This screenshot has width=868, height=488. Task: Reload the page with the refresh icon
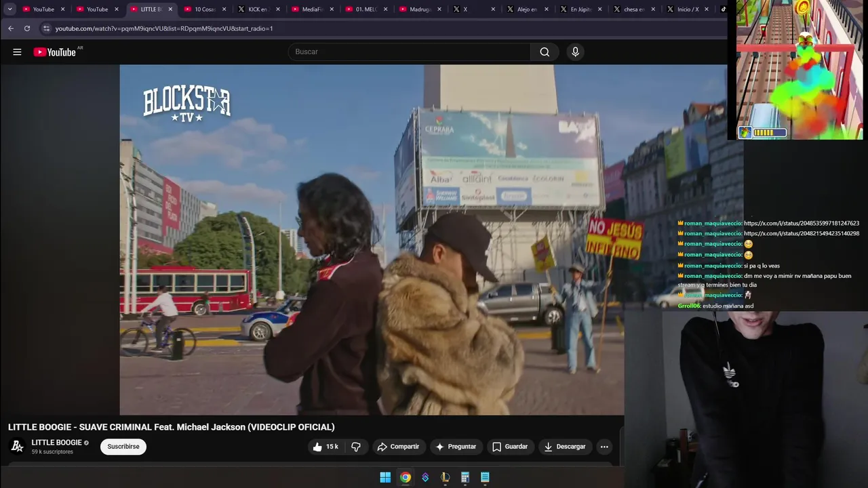(27, 28)
